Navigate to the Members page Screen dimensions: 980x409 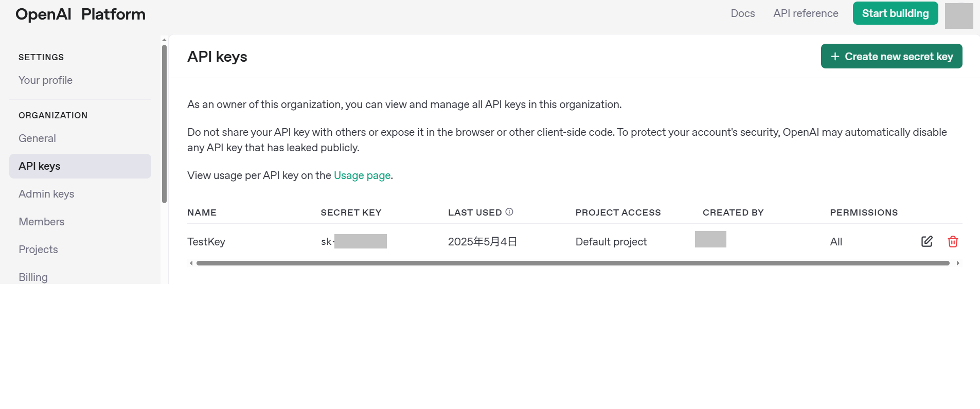pos(41,222)
